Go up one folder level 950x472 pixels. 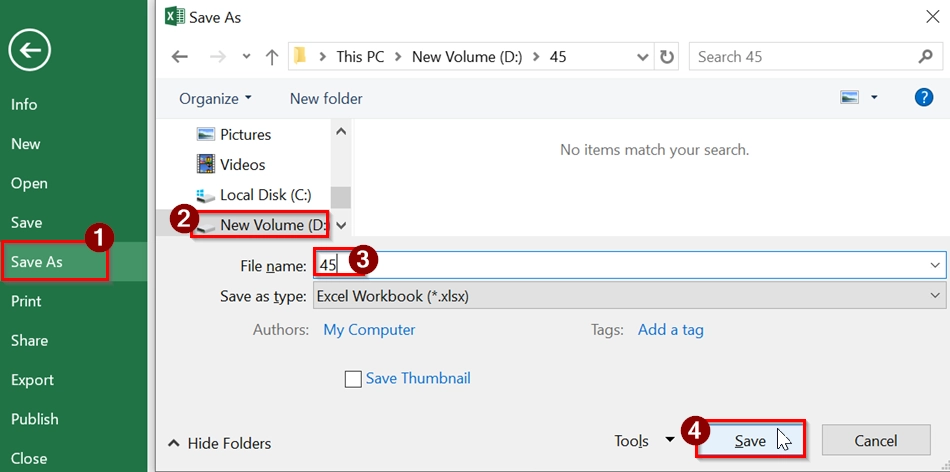coord(272,57)
